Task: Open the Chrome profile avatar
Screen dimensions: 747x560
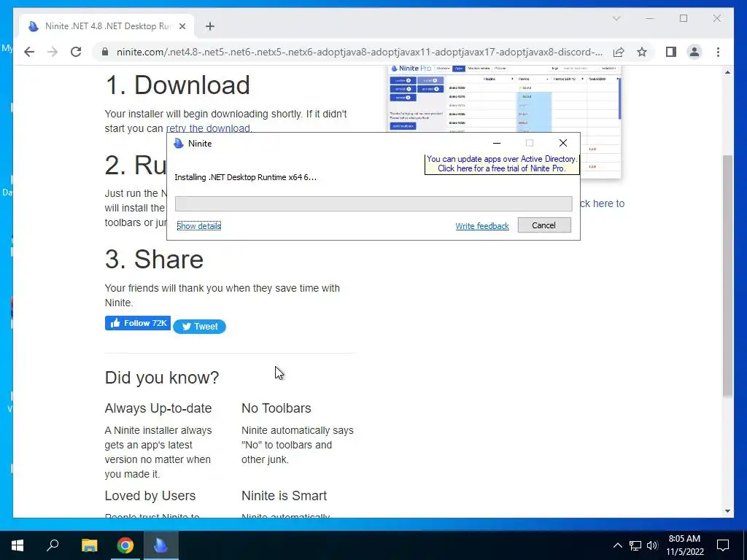Action: coord(694,52)
